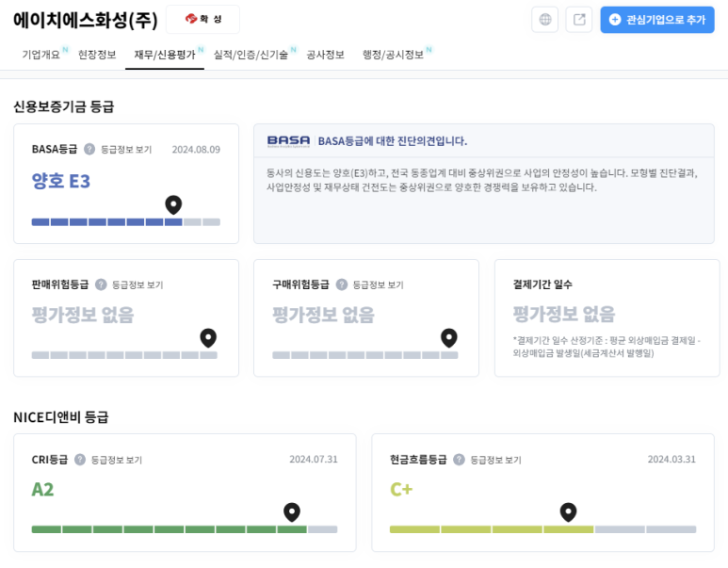
Task: Open 등급정보 보기 link for BASA등급
Action: click(126, 150)
